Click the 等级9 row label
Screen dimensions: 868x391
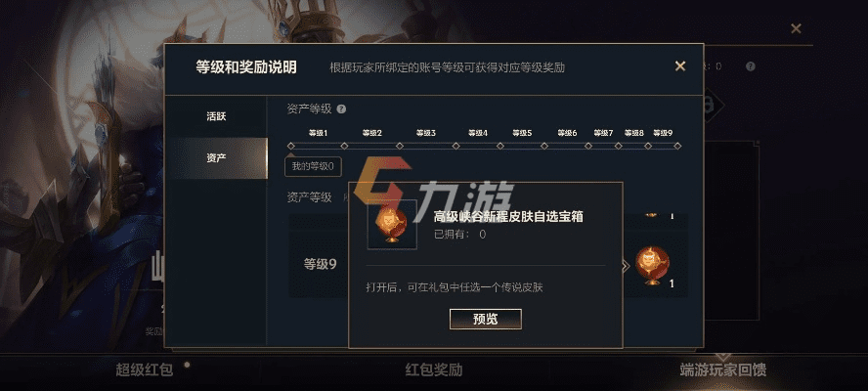[x=320, y=265]
